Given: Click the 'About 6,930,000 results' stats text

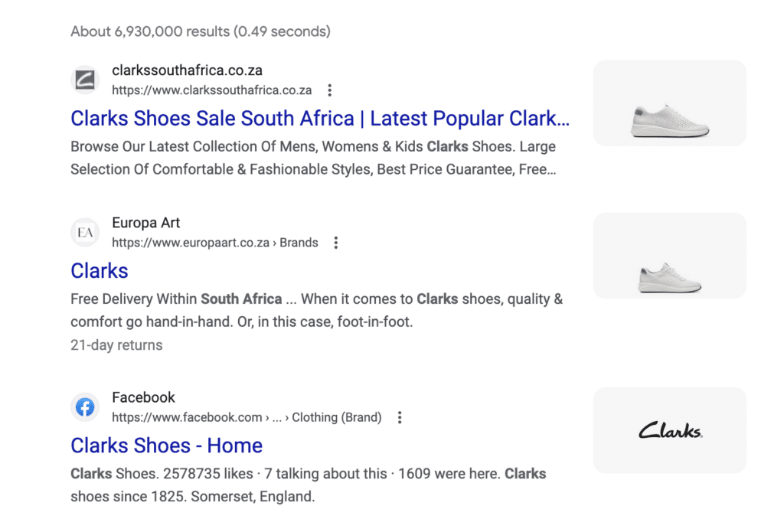Looking at the screenshot, I should [x=200, y=31].
